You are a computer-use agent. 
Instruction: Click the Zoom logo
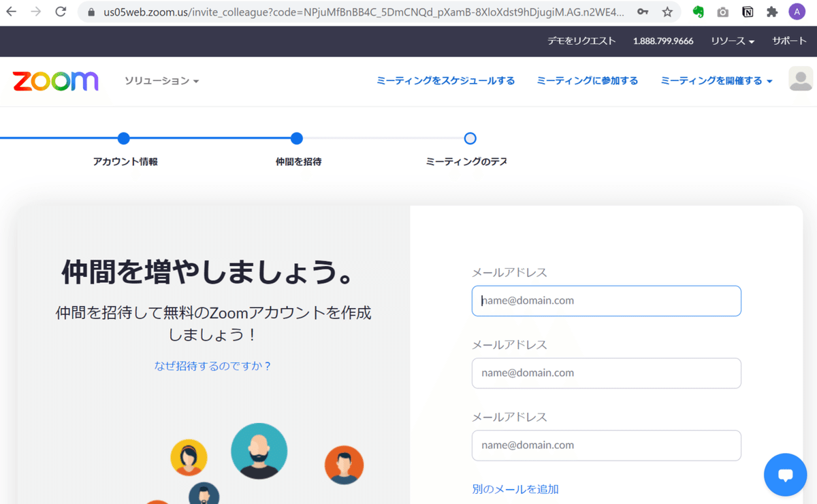coord(55,81)
